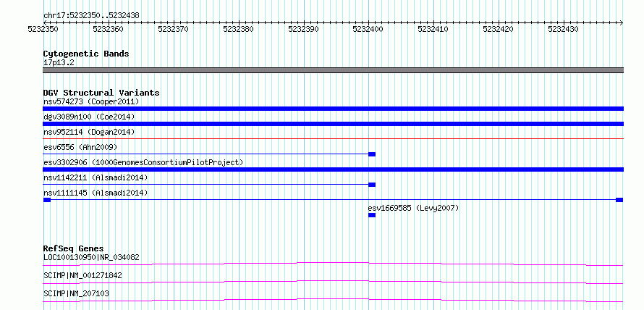This screenshot has width=644, height=310.
Task: Open variant label esv1669585 (Levy2007)
Action: click(414, 208)
